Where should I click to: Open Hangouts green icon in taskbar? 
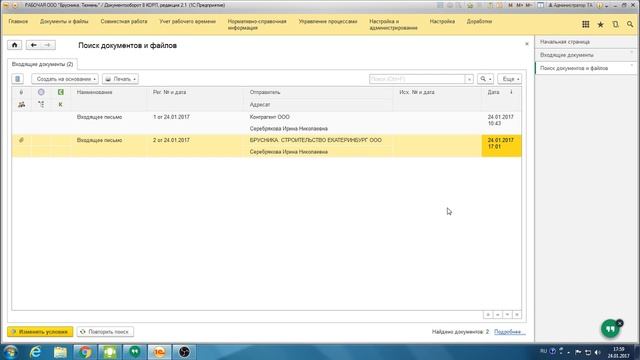135,352
